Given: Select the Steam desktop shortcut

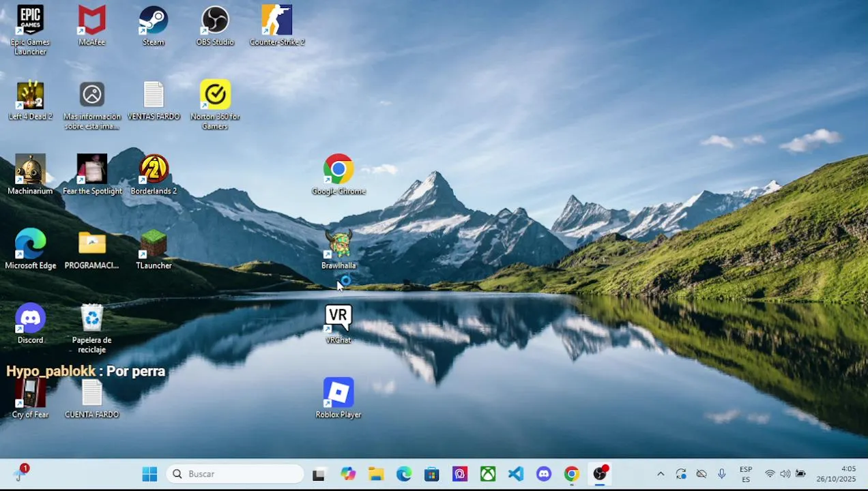Looking at the screenshot, I should click(x=154, y=26).
